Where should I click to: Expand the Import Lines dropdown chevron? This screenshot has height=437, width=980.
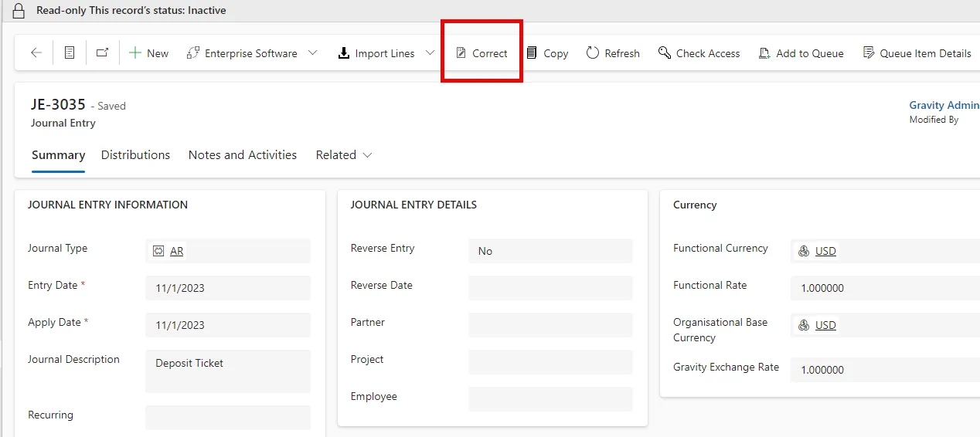coord(430,53)
